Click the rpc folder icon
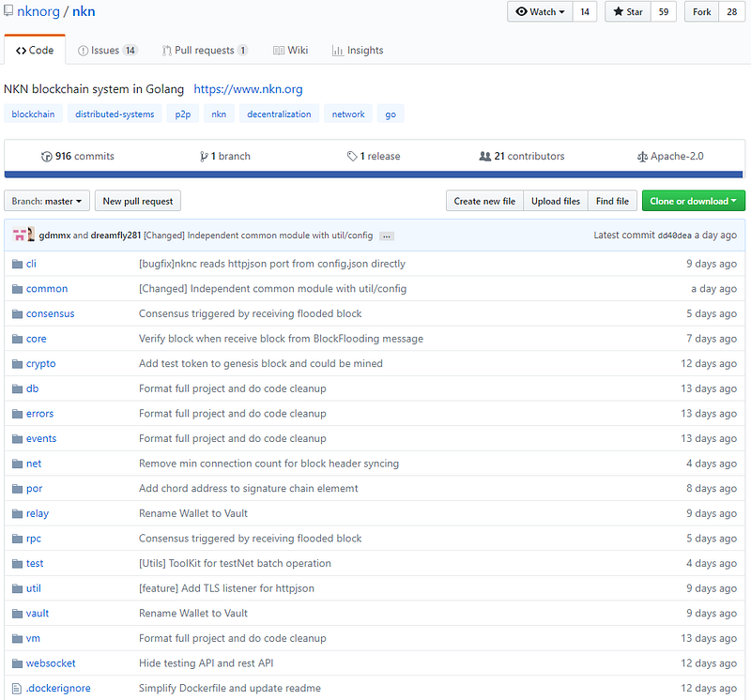This screenshot has height=700, width=751. [17, 539]
